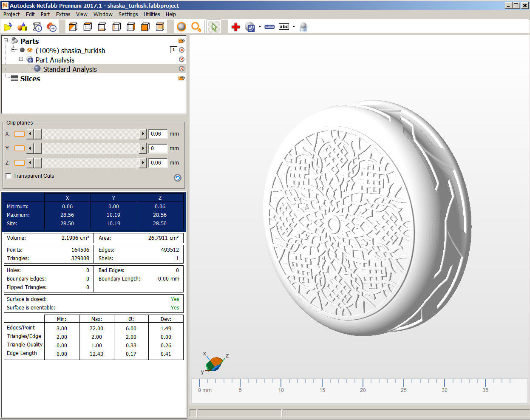
Task: Open the support generation icon
Action: (303, 27)
